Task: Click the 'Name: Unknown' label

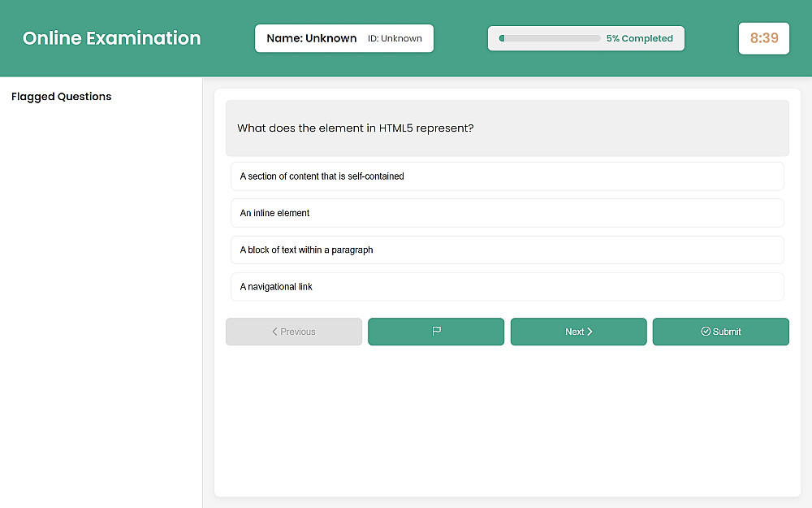Action: pos(311,38)
